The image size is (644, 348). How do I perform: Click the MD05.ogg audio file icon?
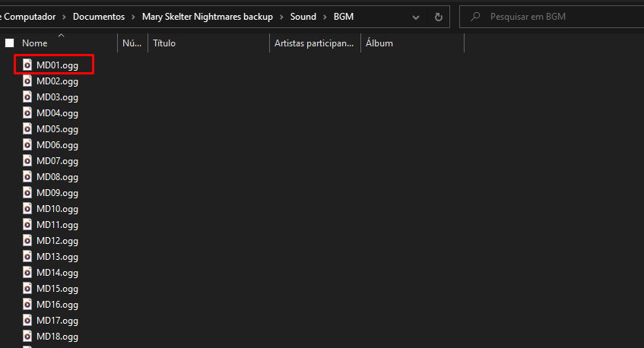coord(27,129)
